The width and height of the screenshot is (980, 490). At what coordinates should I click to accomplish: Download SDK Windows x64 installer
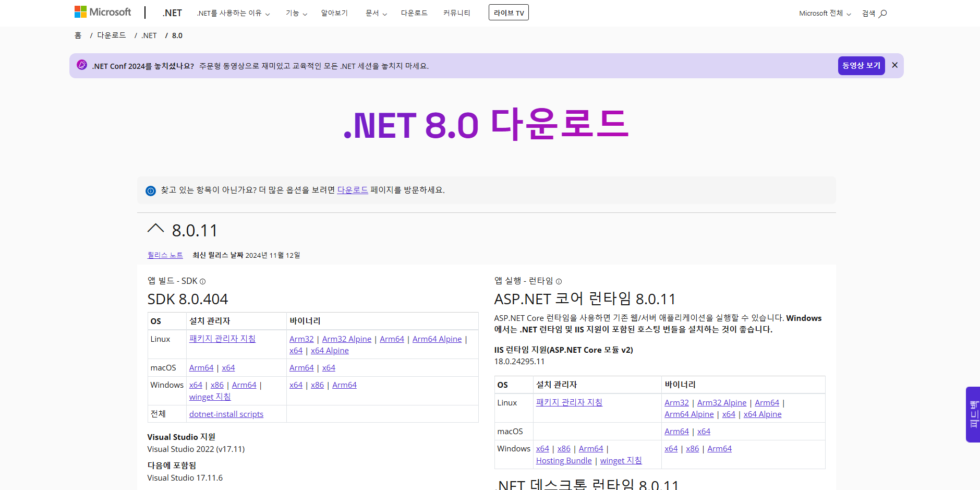tap(196, 385)
